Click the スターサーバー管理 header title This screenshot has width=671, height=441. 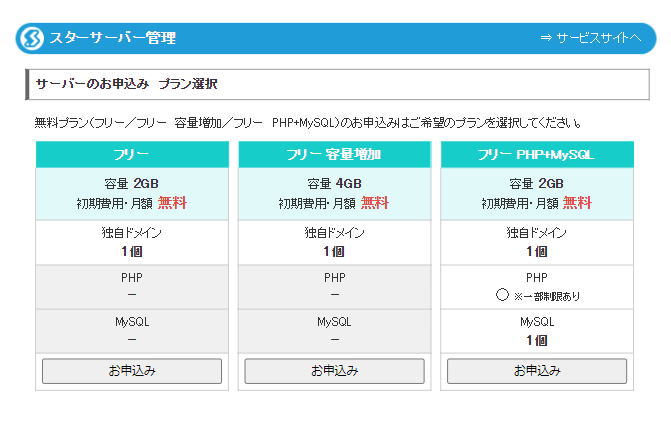click(113, 38)
